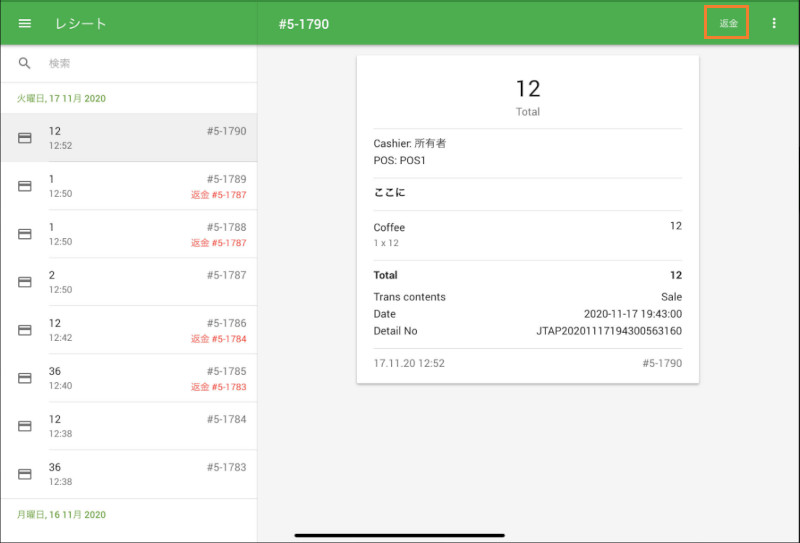This screenshot has height=543, width=800.
Task: Focus the 検索 search field
Action: coord(148,63)
